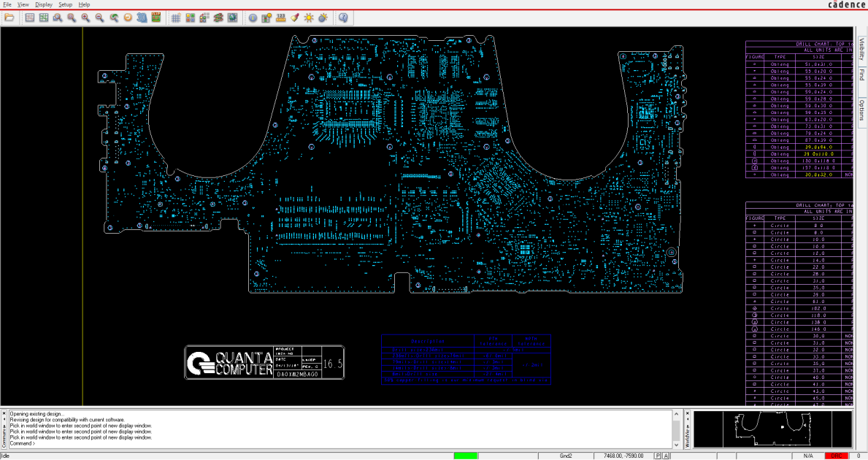Click the A button in status bar
868x460 pixels.
tap(666, 456)
